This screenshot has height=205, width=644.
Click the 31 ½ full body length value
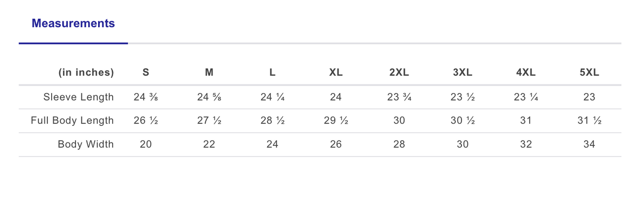(x=589, y=121)
